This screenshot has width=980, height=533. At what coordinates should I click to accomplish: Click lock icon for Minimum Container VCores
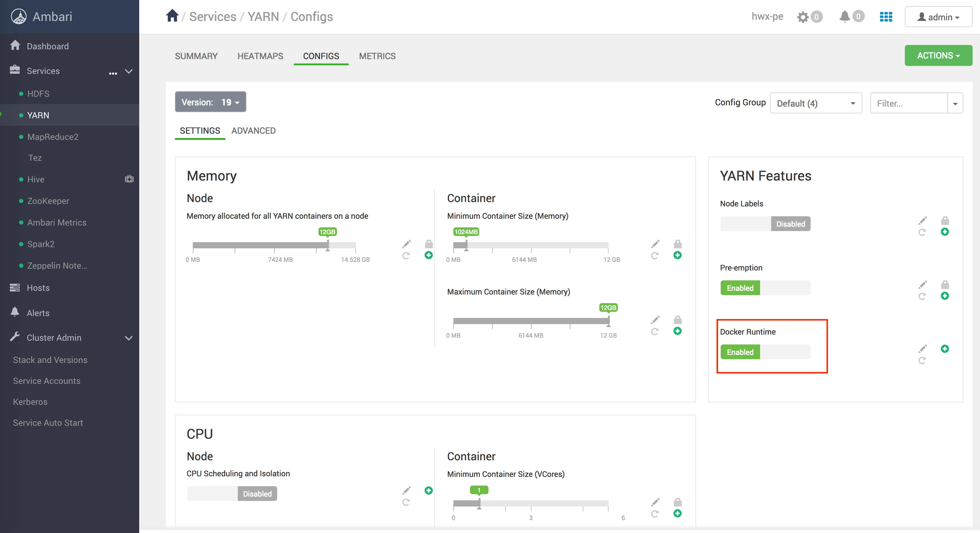tap(678, 502)
